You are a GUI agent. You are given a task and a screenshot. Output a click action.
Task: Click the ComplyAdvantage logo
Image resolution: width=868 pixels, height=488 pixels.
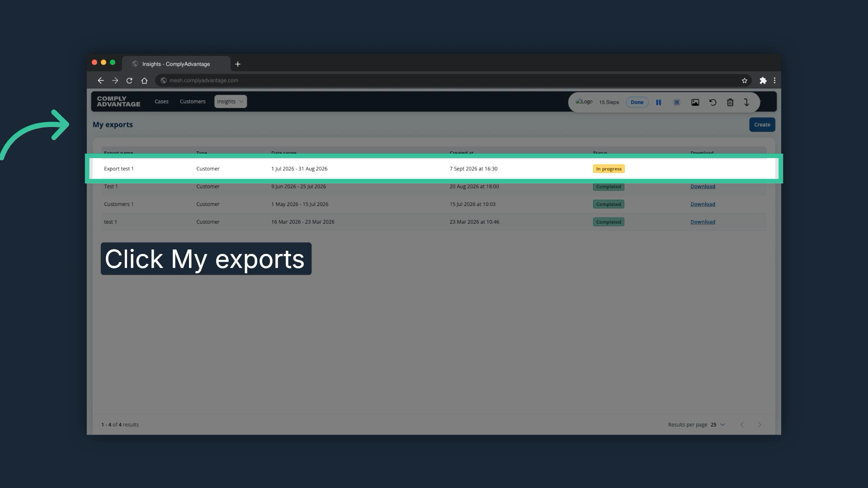(x=118, y=102)
